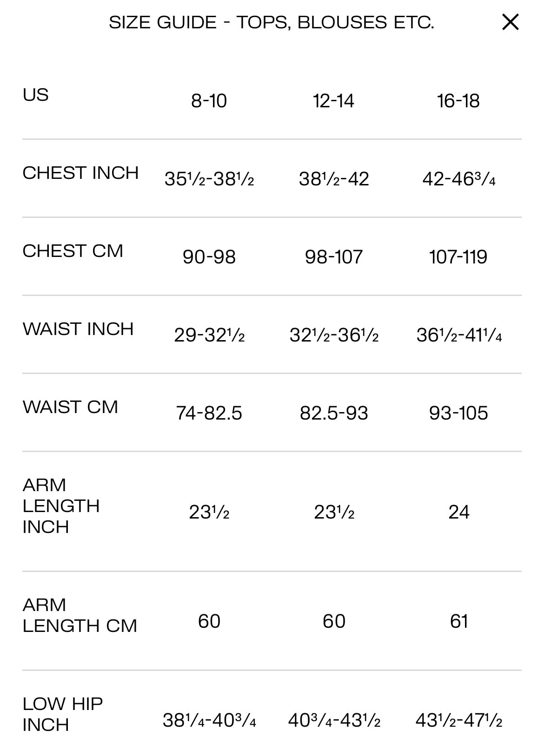Select the US row label

pyautogui.click(x=36, y=95)
